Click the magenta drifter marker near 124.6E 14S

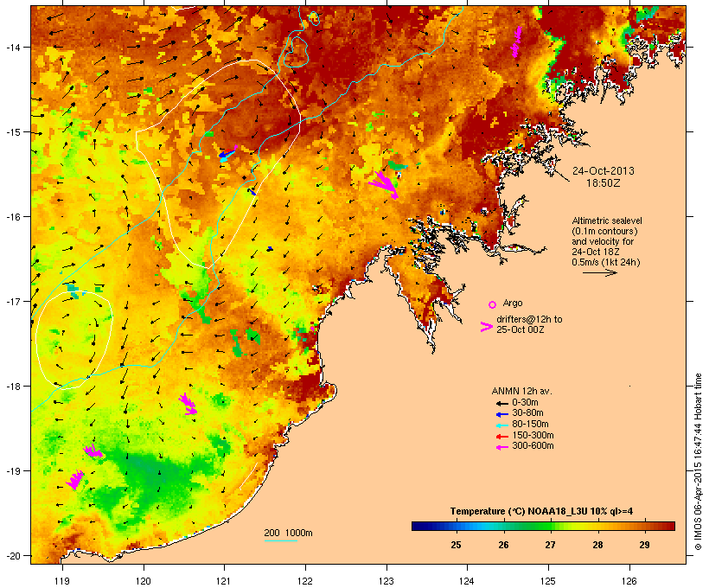coord(517,42)
